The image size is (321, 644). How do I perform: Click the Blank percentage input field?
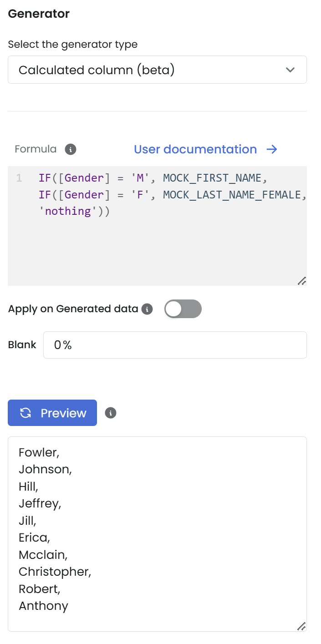[x=175, y=345]
